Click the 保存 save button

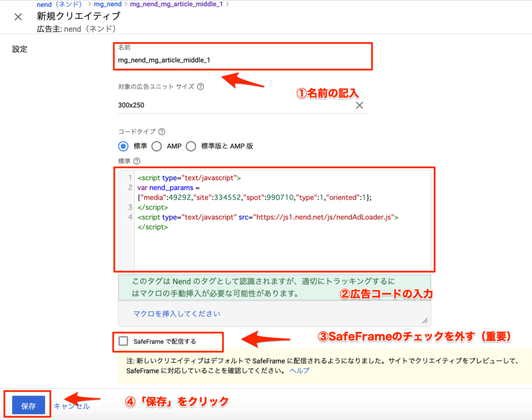(29, 405)
